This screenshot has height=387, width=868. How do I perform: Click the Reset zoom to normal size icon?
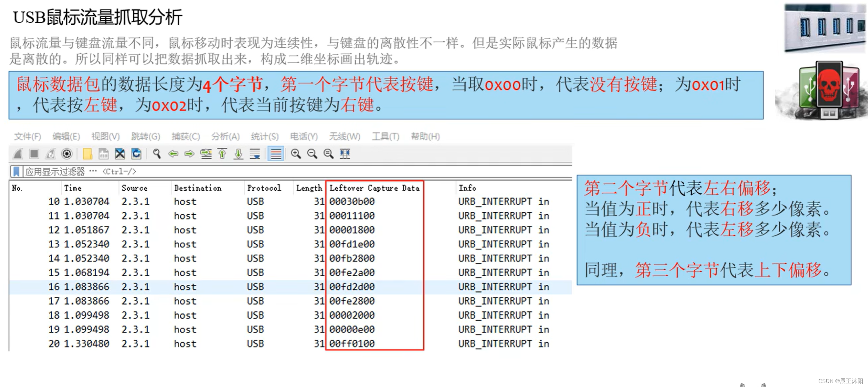tap(328, 154)
